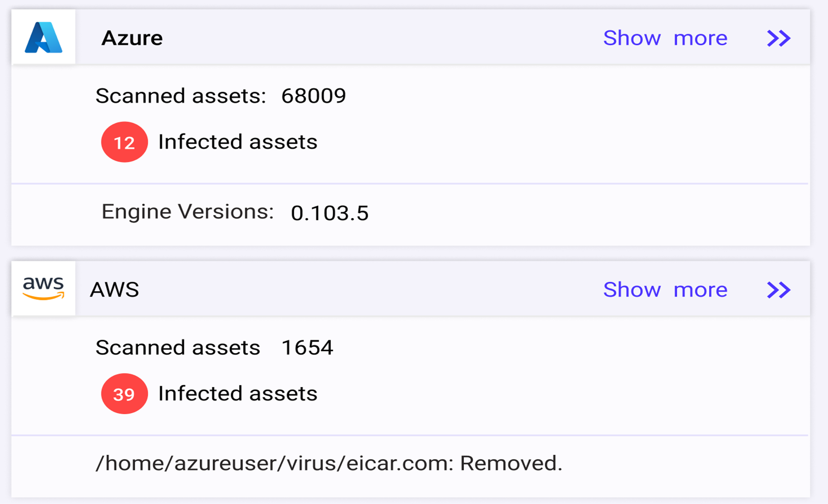Click AWS Infected assets label
This screenshot has height=504, width=828.
(238, 393)
